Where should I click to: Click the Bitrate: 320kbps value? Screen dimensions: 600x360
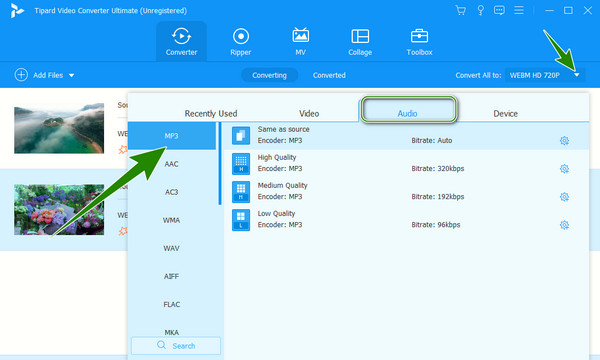pyautogui.click(x=438, y=169)
